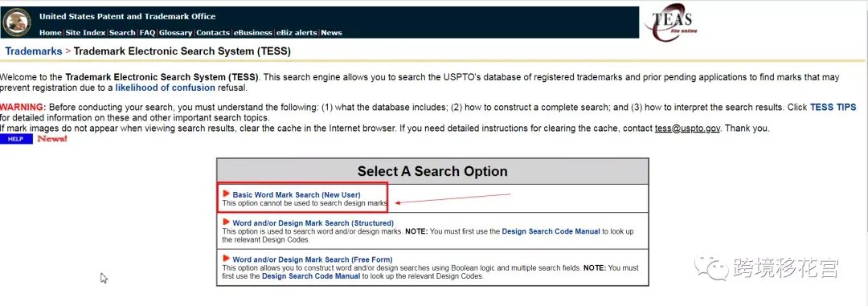
Task: Go to Trademarks breadcrumb link
Action: (x=34, y=51)
